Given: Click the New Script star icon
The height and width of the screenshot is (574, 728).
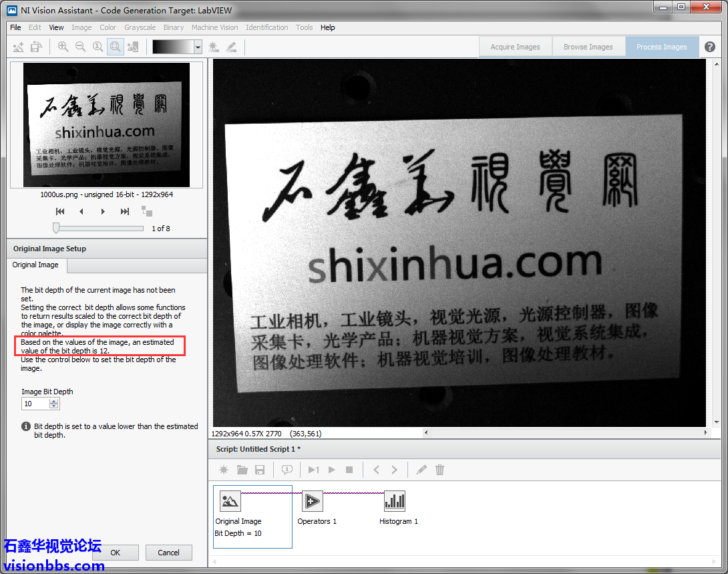Looking at the screenshot, I should (224, 470).
